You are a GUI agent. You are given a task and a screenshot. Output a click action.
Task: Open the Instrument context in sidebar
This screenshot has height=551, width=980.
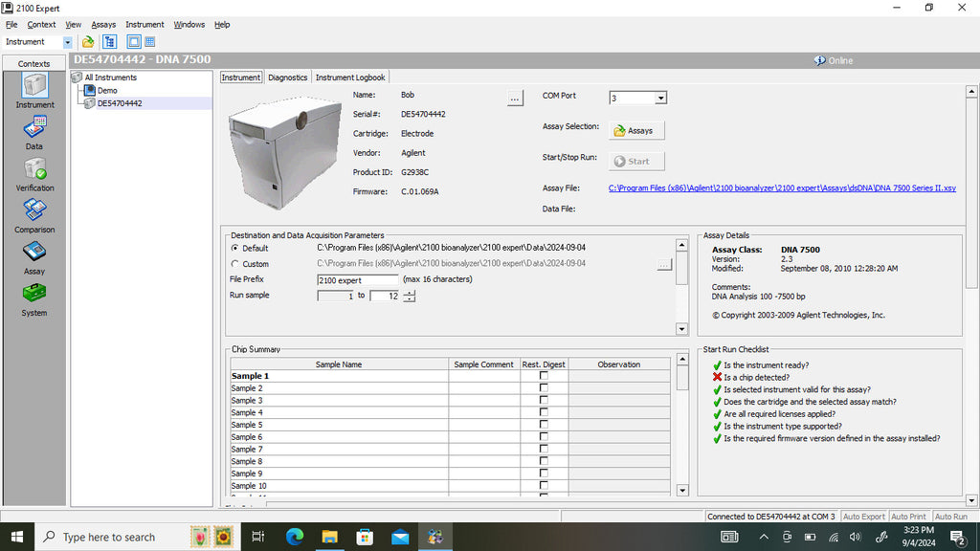34,91
